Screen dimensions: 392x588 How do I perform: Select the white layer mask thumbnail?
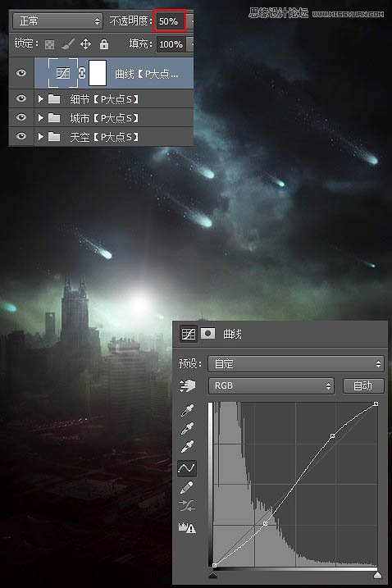pos(98,73)
